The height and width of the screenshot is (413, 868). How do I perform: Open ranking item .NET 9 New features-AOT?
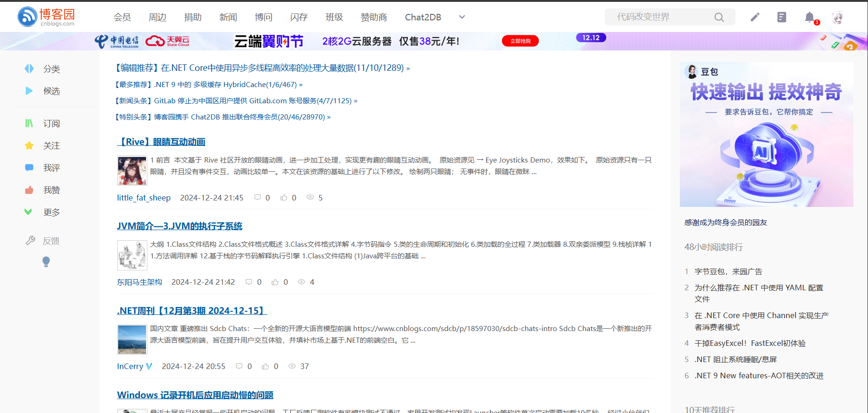(x=759, y=375)
